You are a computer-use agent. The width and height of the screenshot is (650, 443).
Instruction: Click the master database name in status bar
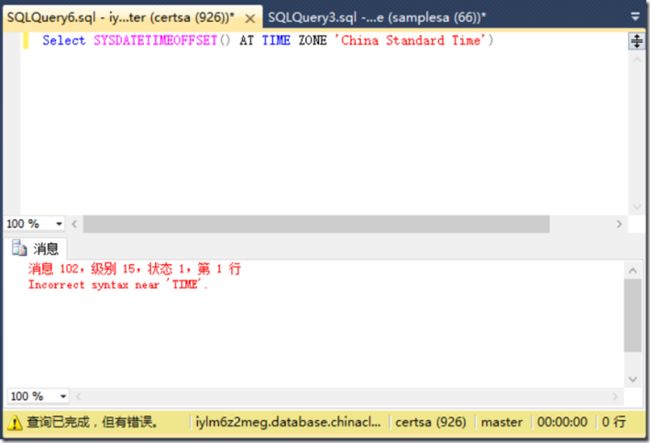coord(502,422)
